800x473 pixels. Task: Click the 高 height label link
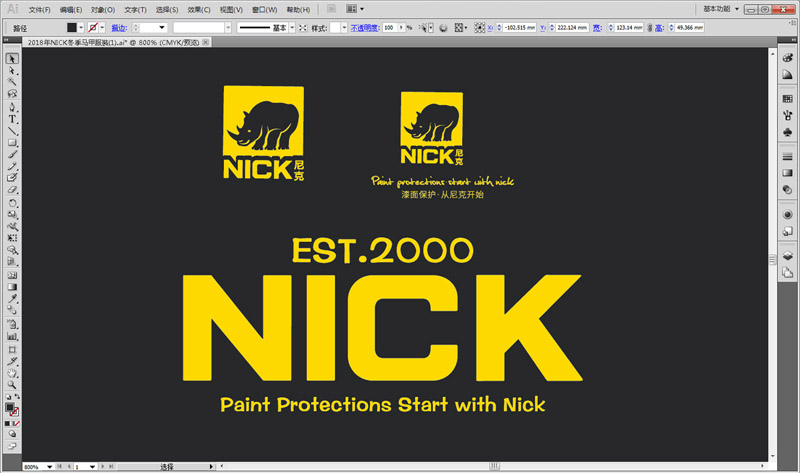tap(659, 28)
